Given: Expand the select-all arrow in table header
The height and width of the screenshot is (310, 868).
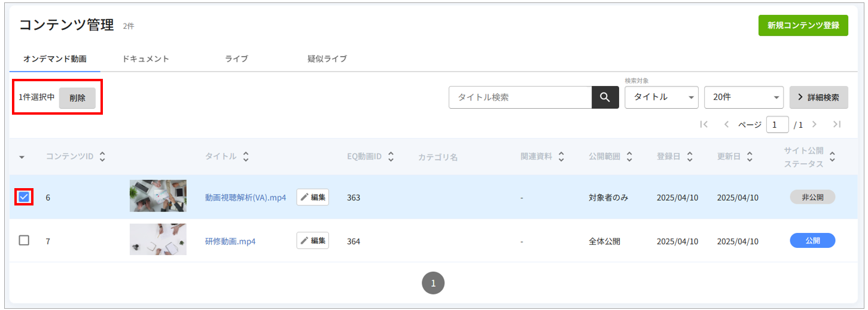Looking at the screenshot, I should pyautogui.click(x=22, y=157).
